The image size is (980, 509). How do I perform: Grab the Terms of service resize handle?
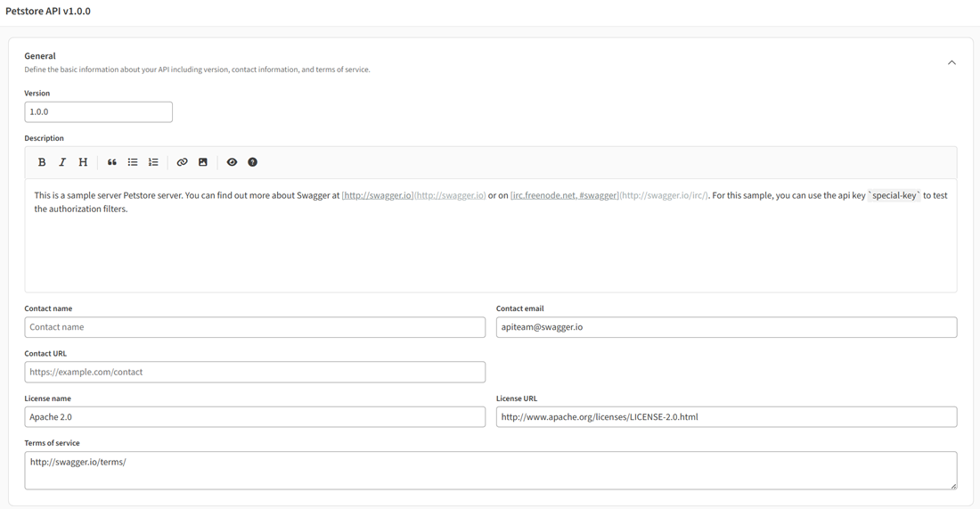point(953,486)
